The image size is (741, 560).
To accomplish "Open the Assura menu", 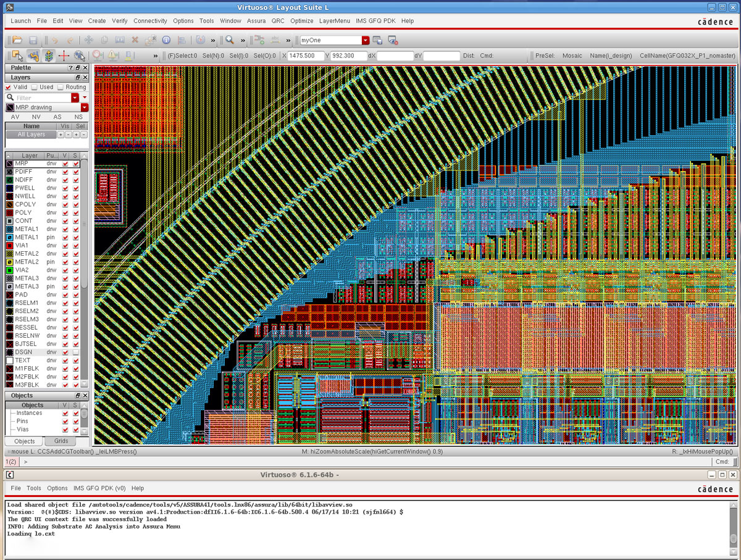I will coord(256,20).
